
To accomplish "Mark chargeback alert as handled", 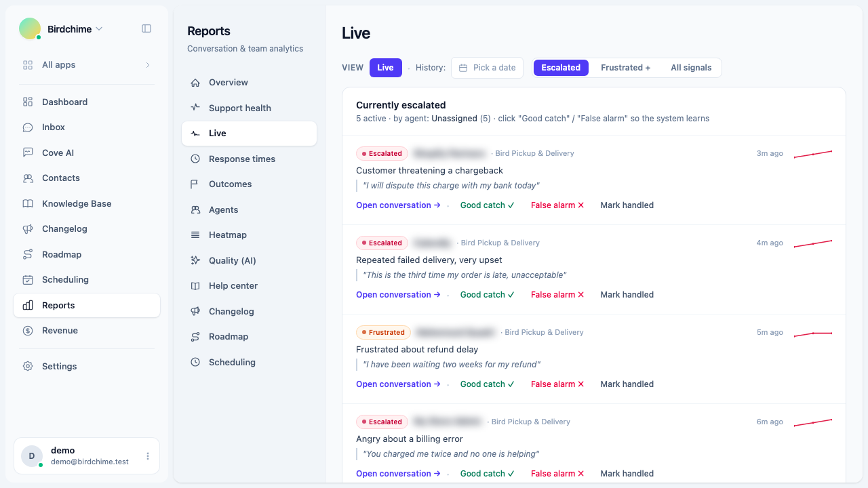I will 627,205.
